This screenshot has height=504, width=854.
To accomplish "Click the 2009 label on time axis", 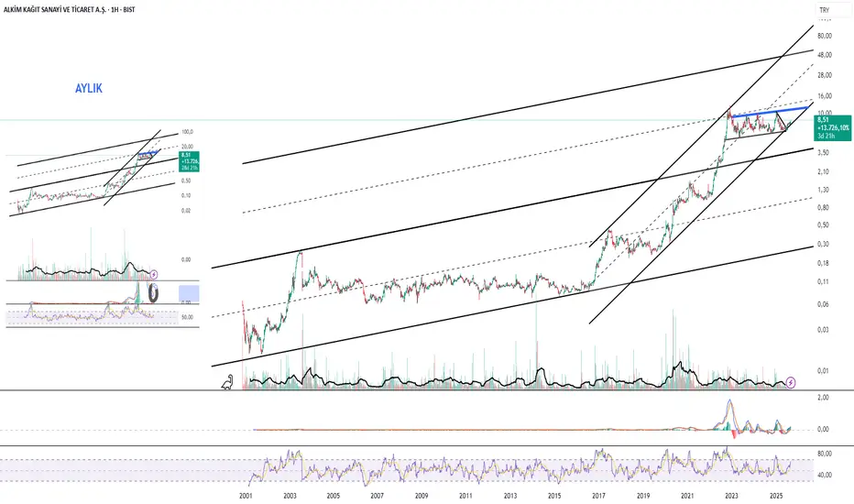I will point(421,496).
